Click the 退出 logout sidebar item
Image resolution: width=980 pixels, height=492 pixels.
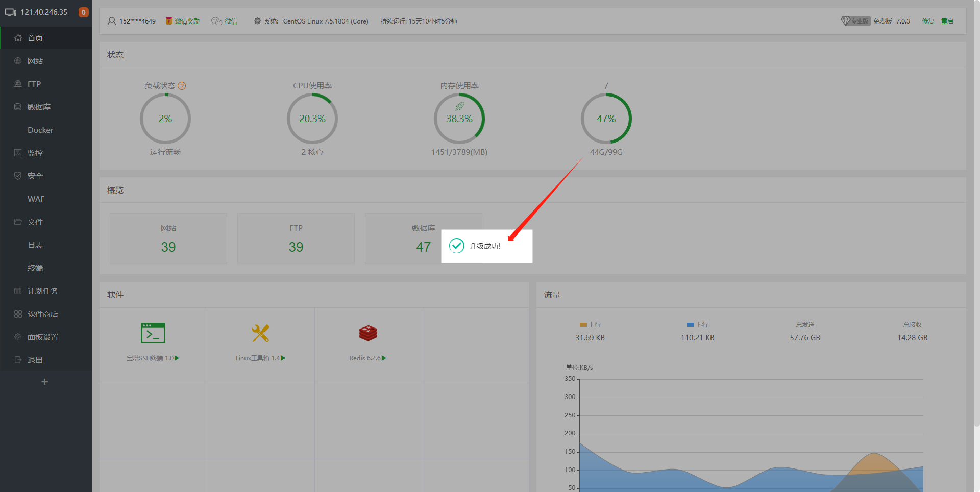[x=46, y=360]
